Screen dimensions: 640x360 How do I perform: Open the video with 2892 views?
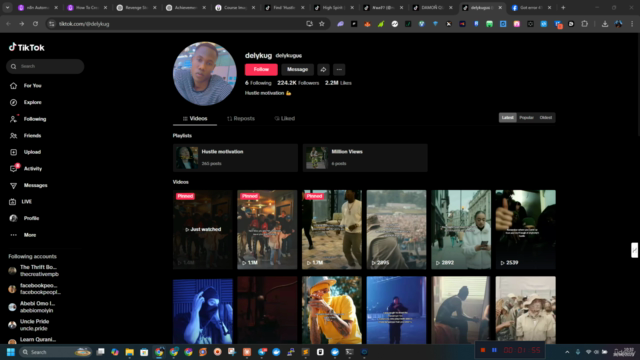(x=461, y=229)
